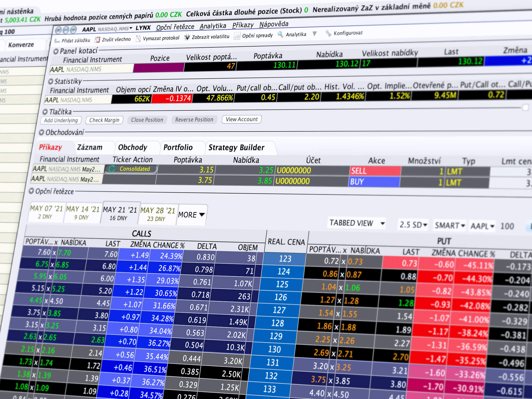Viewport: 532px width, 399px height.
Task: Open Konfigurovat wrench icon
Action: click(329, 33)
